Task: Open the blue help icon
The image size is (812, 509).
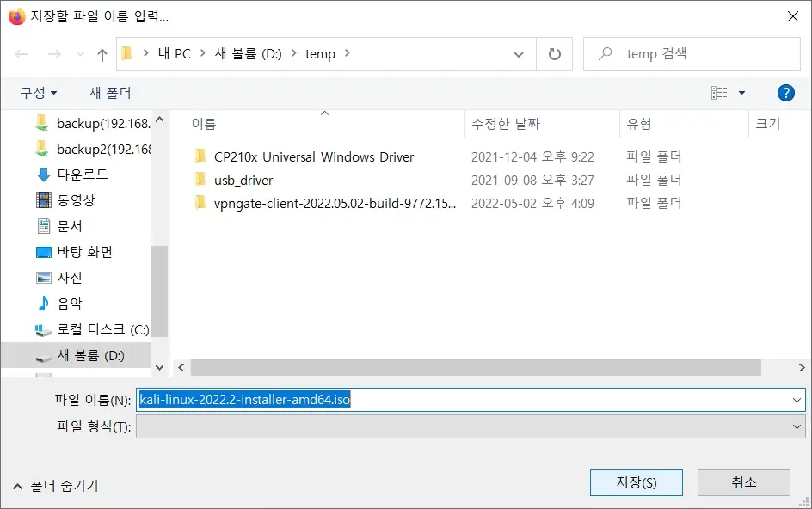Action: (x=785, y=93)
